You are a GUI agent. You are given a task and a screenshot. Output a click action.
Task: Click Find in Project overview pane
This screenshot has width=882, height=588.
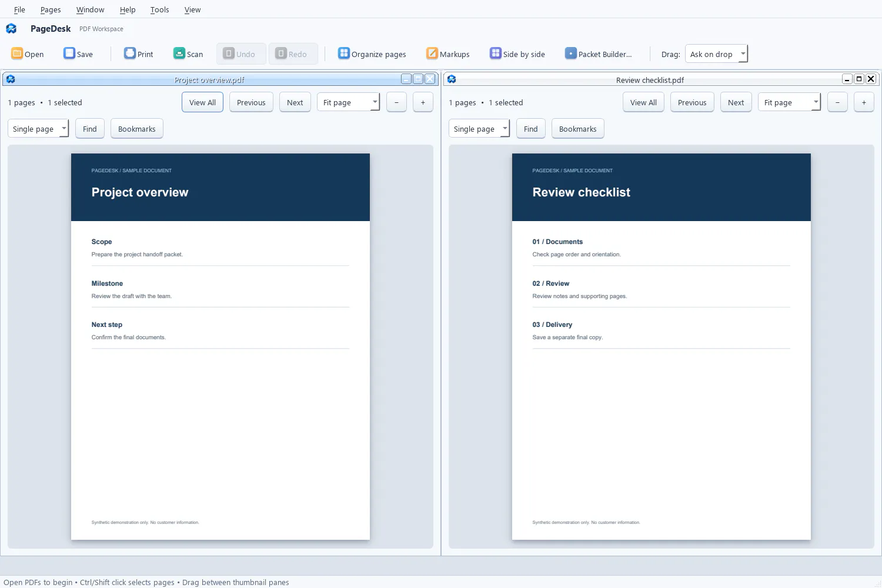pyautogui.click(x=89, y=129)
